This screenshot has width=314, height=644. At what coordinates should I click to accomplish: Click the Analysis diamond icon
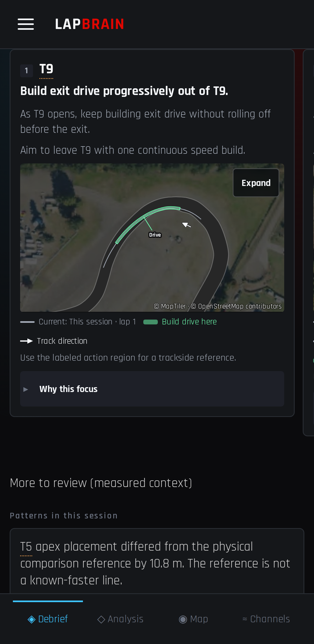[x=101, y=619]
